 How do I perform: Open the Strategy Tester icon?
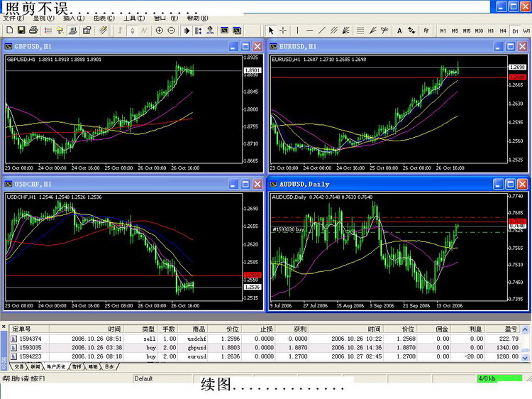click(87, 31)
